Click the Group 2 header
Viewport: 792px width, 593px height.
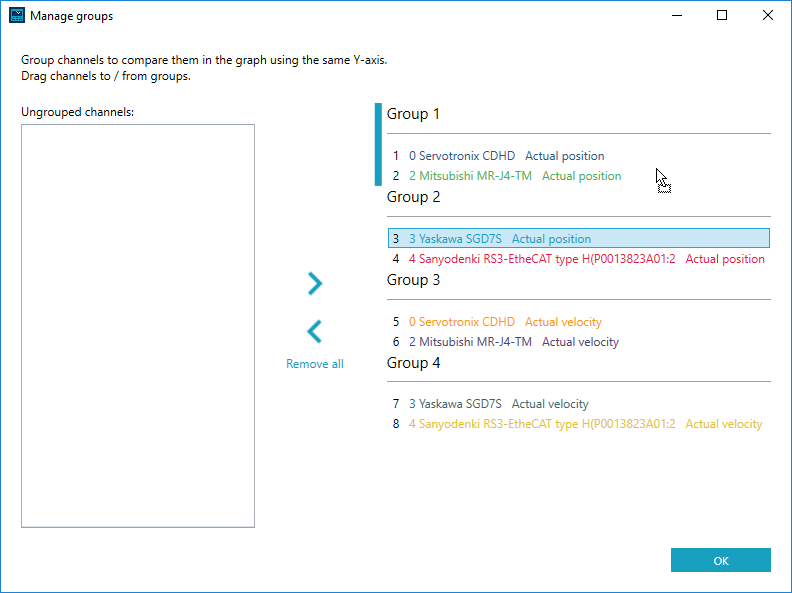(x=414, y=197)
